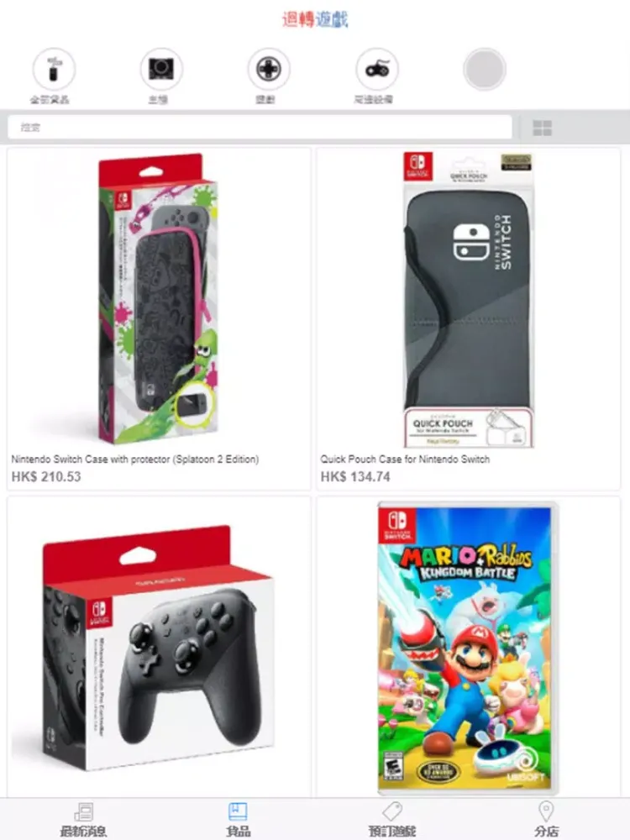View Mario + Rabbids Kingdom Battle game
630x840 pixels.
point(467,648)
